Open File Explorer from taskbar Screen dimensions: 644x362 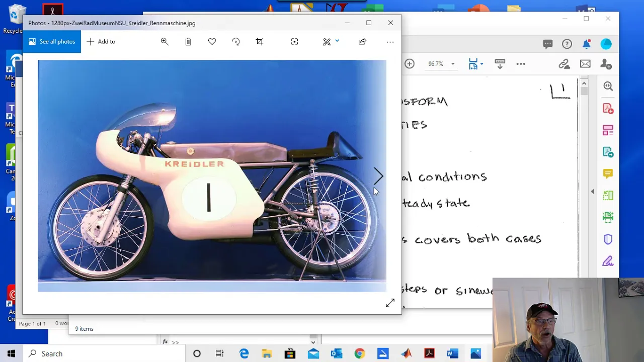pyautogui.click(x=267, y=353)
